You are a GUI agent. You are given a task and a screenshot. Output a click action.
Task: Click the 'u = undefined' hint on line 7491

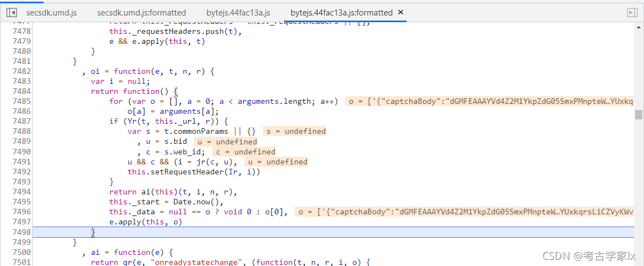(x=276, y=162)
